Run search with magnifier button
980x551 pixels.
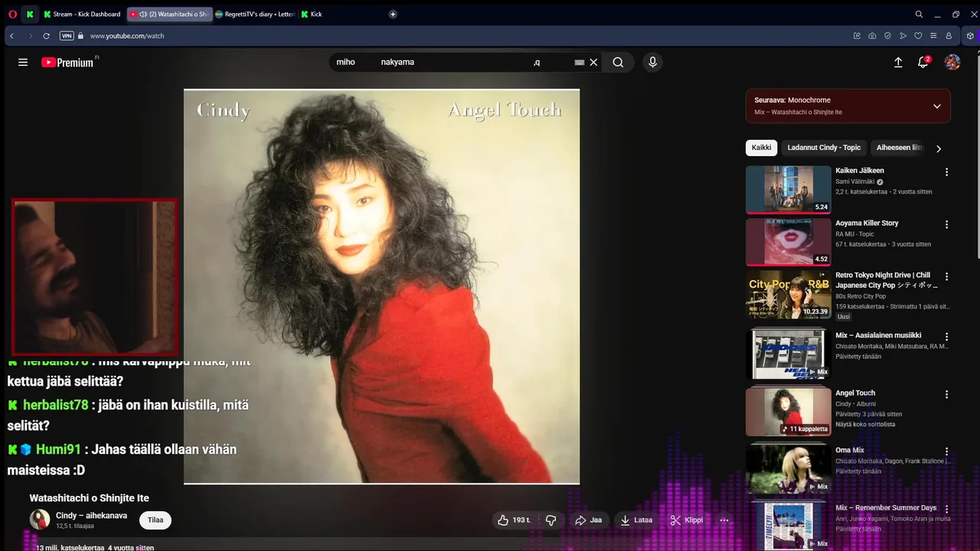[618, 62]
